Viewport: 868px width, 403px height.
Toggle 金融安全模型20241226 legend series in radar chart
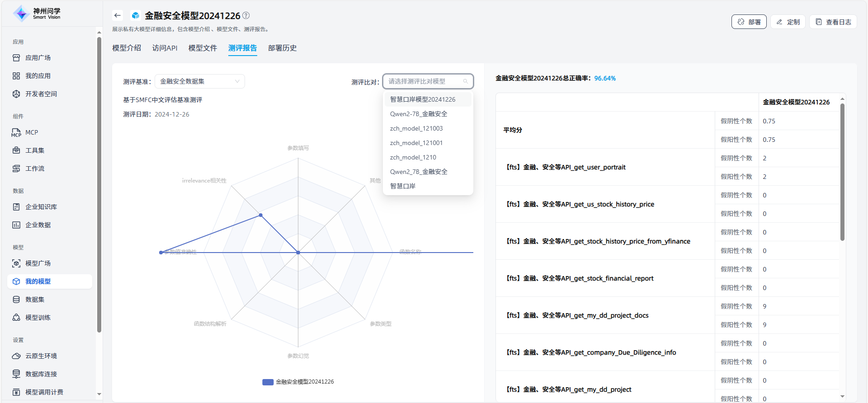tap(298, 382)
